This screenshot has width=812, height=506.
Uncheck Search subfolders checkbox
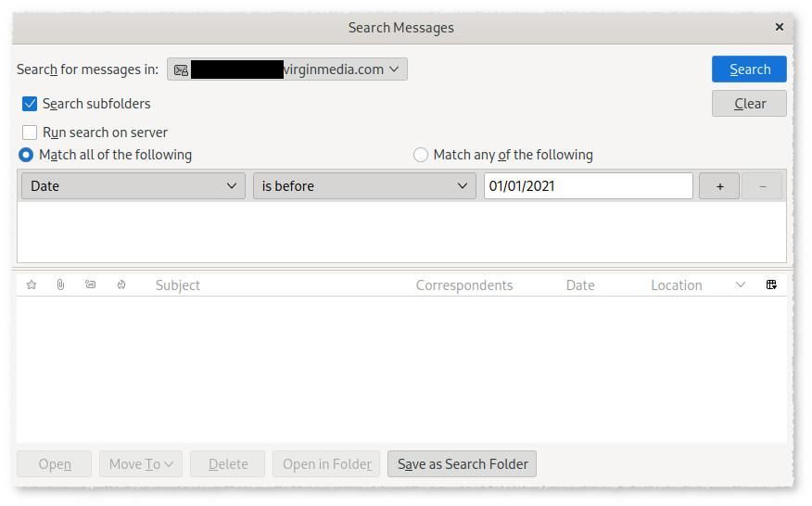(x=30, y=104)
